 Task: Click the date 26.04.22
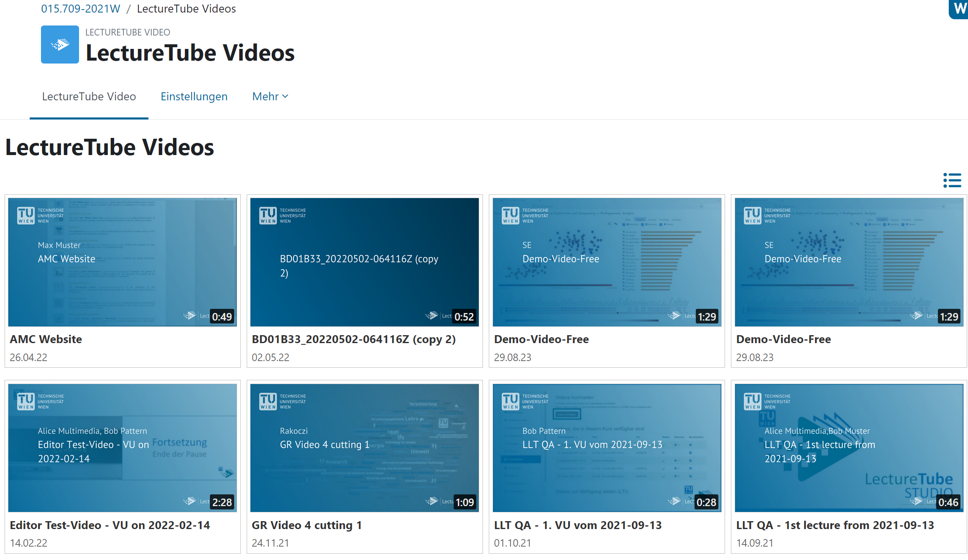point(28,358)
